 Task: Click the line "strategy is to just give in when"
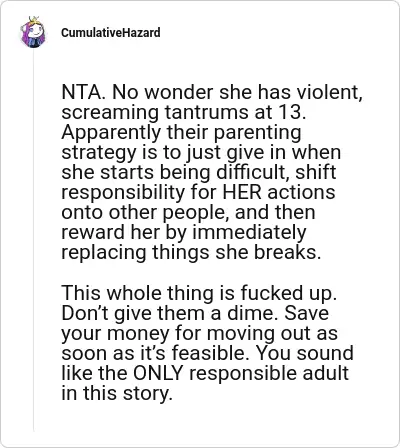201,152
